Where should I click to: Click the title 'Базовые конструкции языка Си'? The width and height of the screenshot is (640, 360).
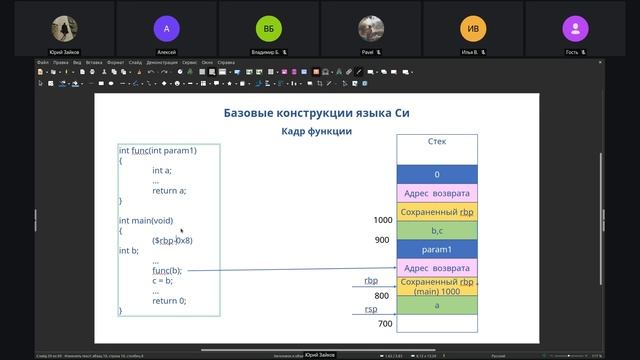[x=316, y=113]
